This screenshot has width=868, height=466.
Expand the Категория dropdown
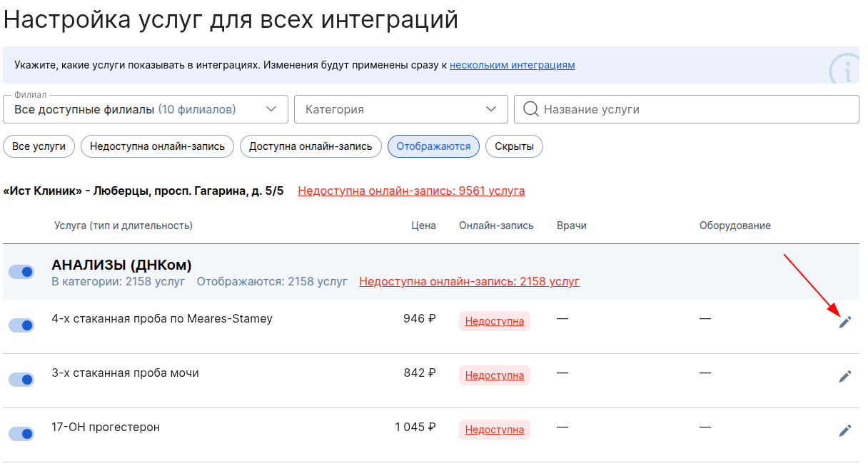[x=400, y=109]
